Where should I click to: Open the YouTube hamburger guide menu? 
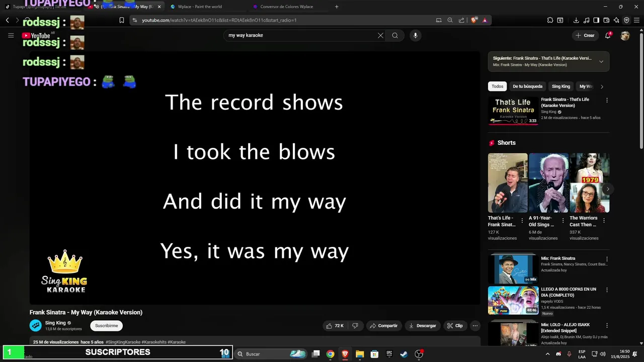11,35
